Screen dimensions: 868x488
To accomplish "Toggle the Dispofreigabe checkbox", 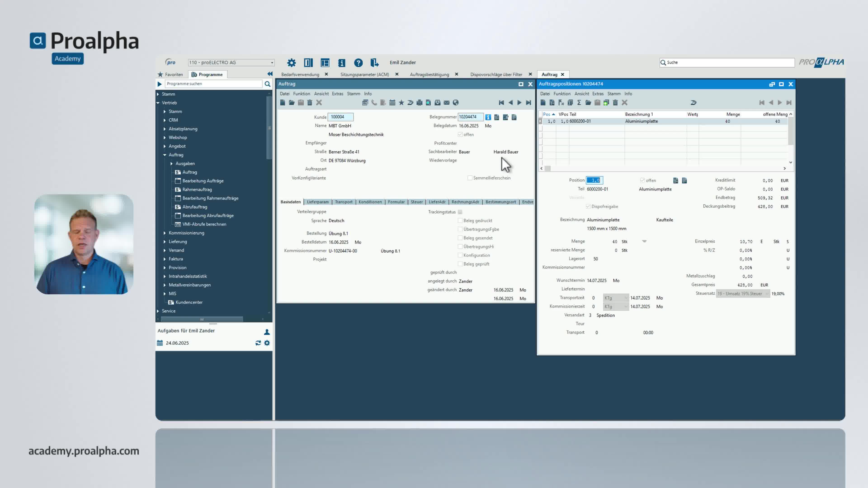I will 588,206.
